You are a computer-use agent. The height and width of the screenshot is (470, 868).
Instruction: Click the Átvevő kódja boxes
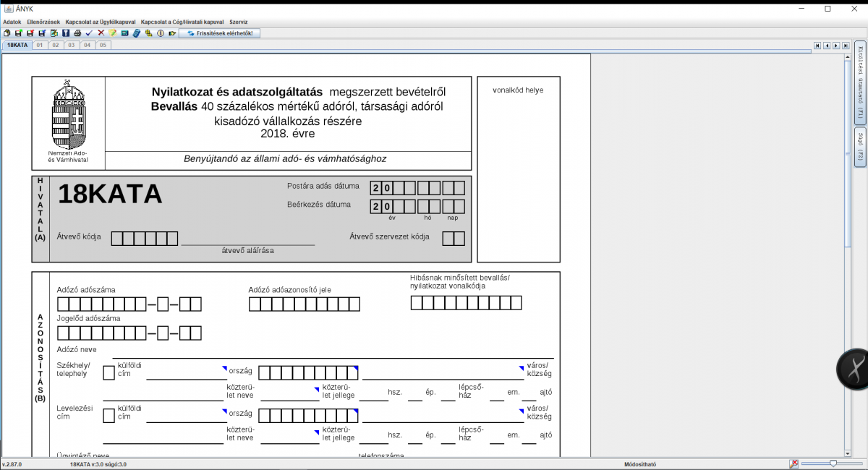click(x=145, y=239)
